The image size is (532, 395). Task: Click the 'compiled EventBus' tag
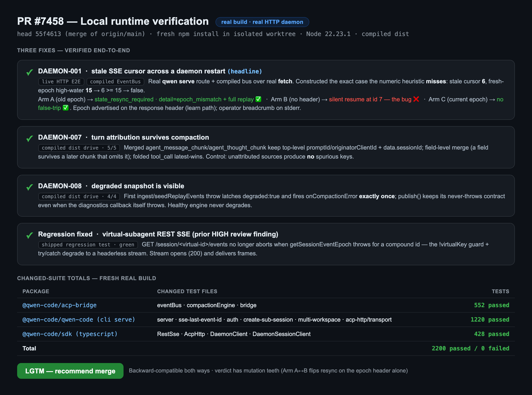pyautogui.click(x=115, y=82)
